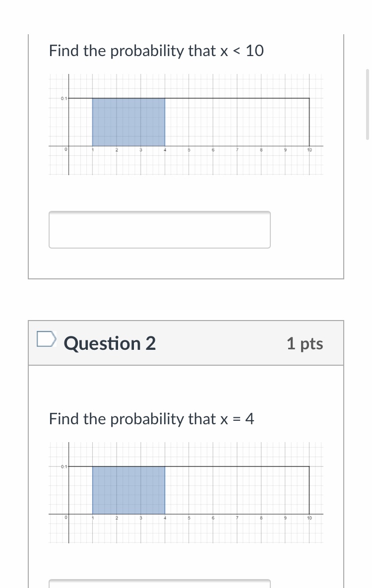Click the answer box for x < 10
This screenshot has width=372, height=588.
pyautogui.click(x=159, y=230)
